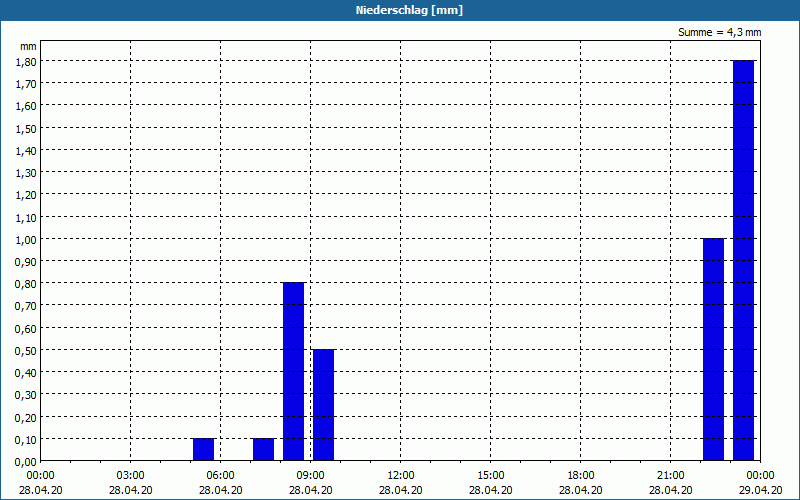Click the "09:00" time label
800x500 pixels.
coord(311,476)
